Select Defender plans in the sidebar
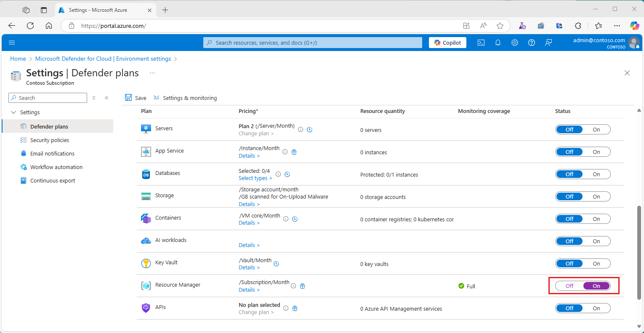Viewport: 644px width, 333px height. 58,126
